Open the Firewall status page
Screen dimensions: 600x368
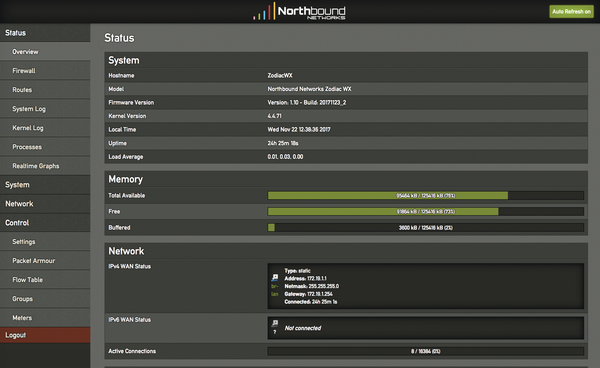[x=45, y=71]
